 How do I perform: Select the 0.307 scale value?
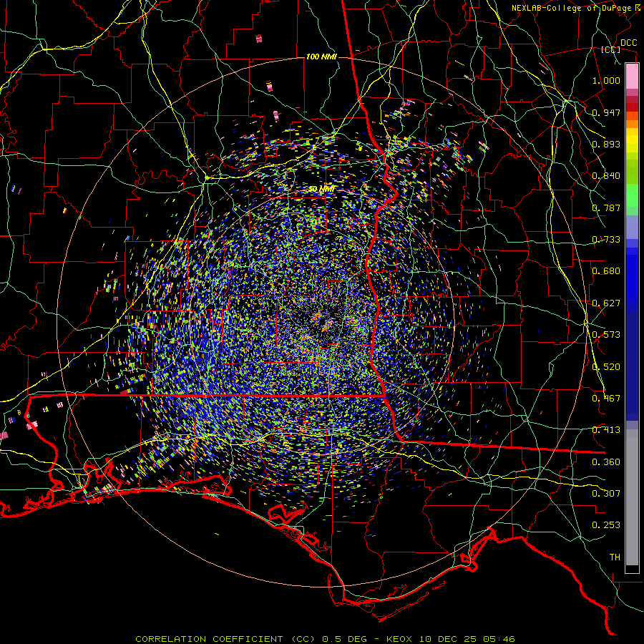606,494
